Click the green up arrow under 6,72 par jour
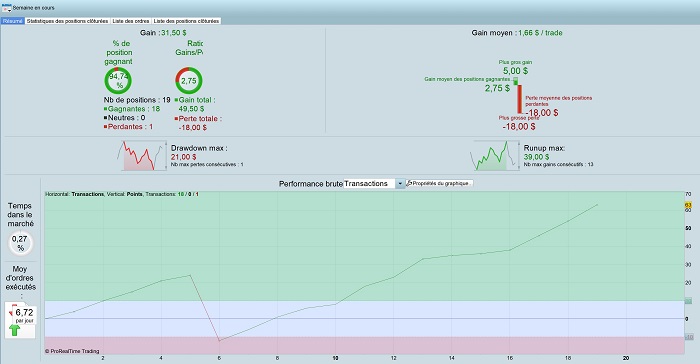The height and width of the screenshot is (364, 700). click(x=15, y=330)
